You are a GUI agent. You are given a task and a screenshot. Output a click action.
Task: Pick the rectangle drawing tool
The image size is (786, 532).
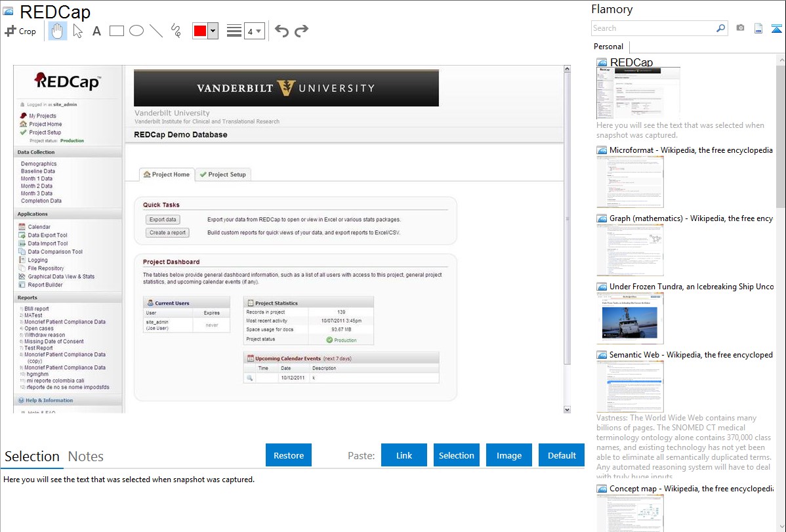(x=117, y=31)
